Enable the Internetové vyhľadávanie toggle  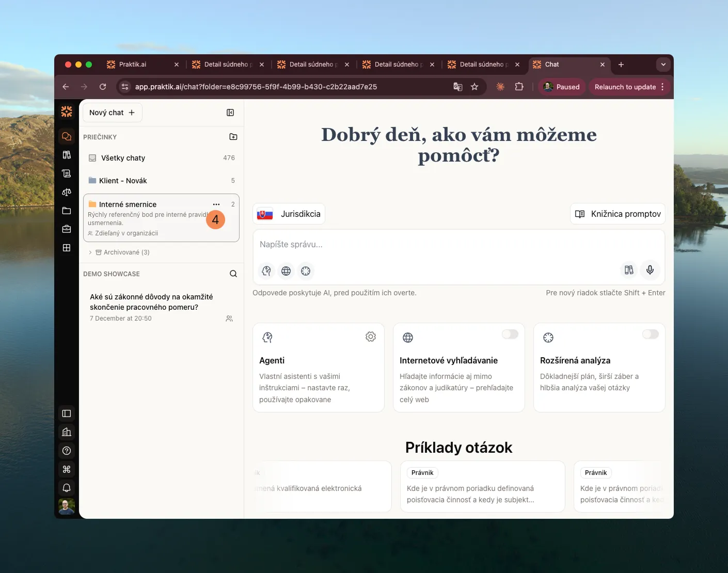[x=510, y=334]
